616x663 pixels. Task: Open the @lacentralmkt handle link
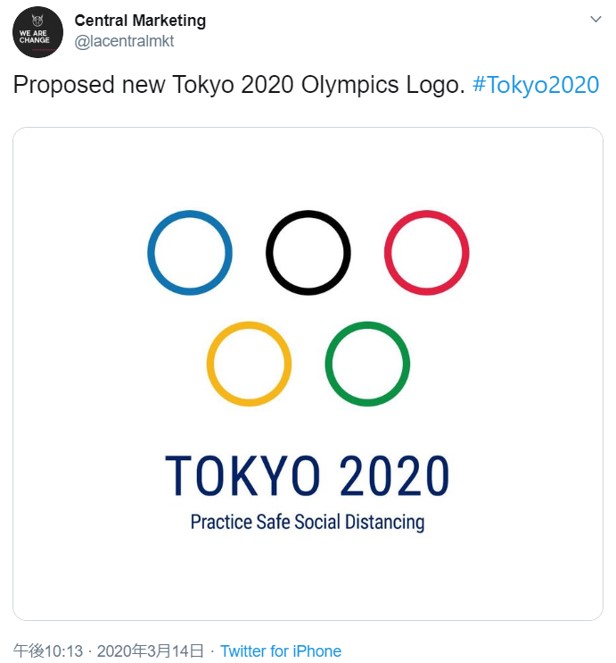[124, 41]
